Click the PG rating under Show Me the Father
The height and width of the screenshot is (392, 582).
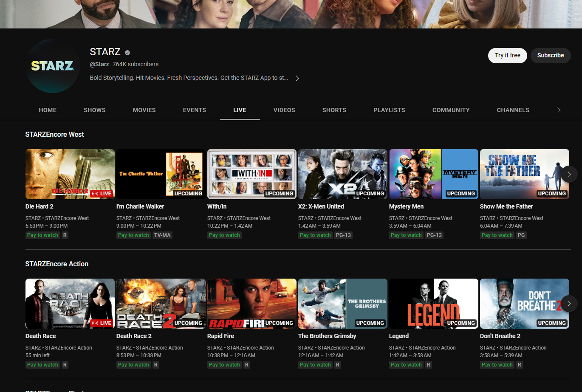click(x=521, y=235)
